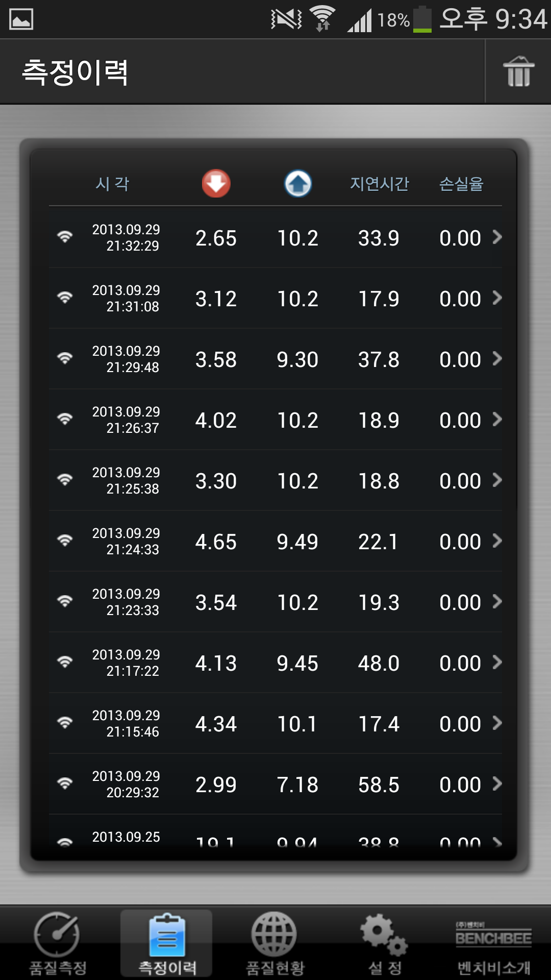This screenshot has width=551, height=980.
Task: Click the 시각 column header
Action: pos(112,184)
